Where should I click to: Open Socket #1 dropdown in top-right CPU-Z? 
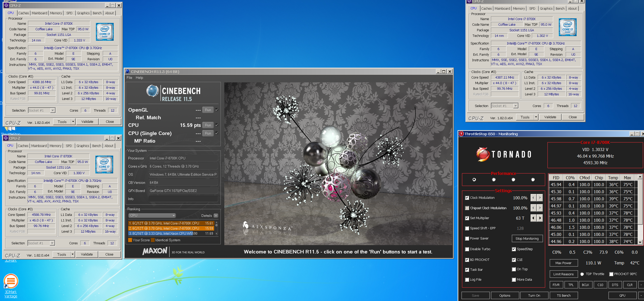pos(516,106)
